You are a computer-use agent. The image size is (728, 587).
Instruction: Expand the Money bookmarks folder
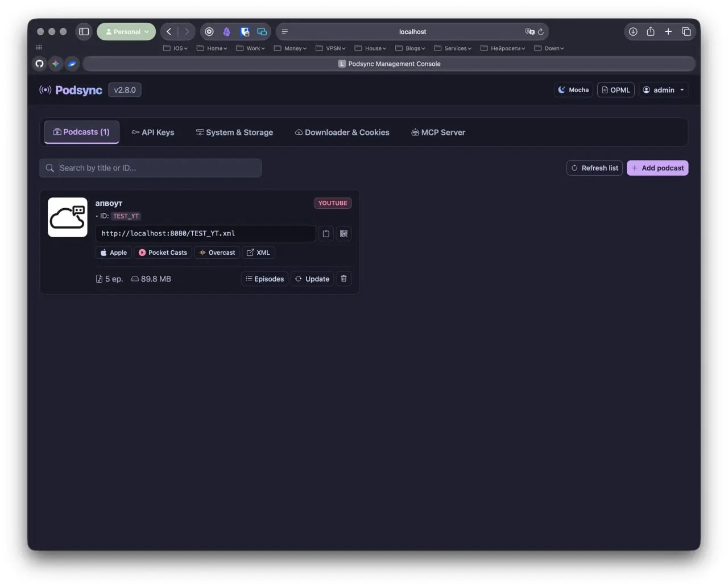290,48
